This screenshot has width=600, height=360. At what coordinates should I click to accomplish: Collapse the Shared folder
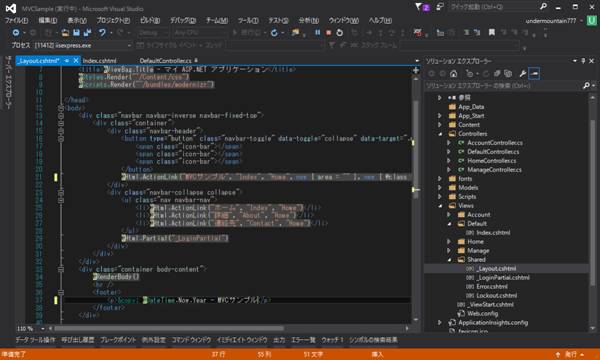[449, 260]
